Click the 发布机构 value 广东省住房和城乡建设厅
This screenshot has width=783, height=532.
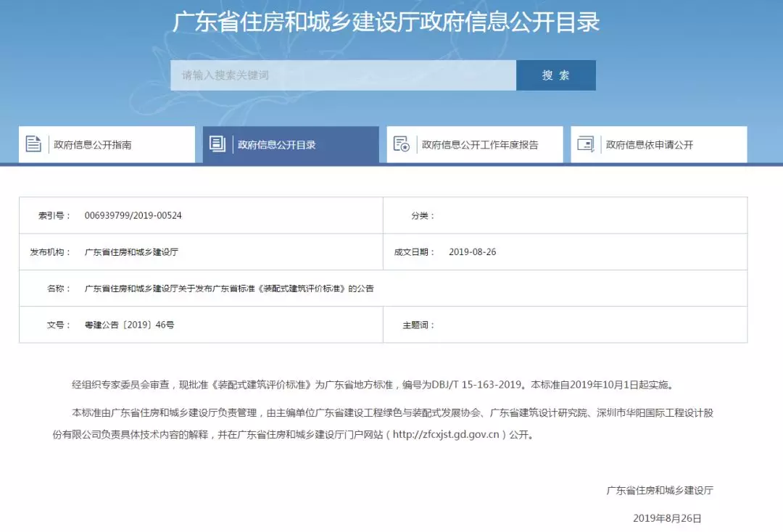point(131,252)
